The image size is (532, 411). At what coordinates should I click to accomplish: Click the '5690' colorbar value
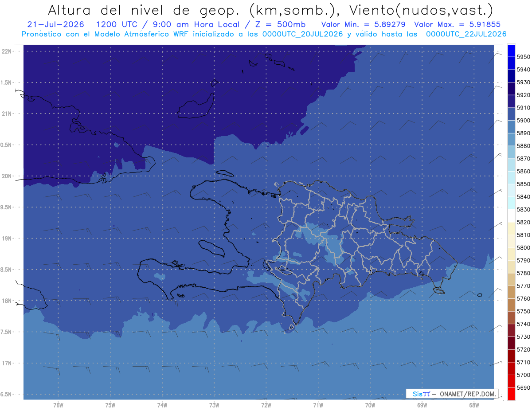click(523, 388)
